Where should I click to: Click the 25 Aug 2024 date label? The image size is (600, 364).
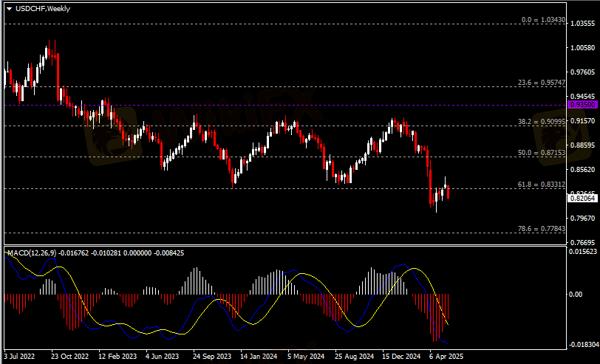(355, 357)
